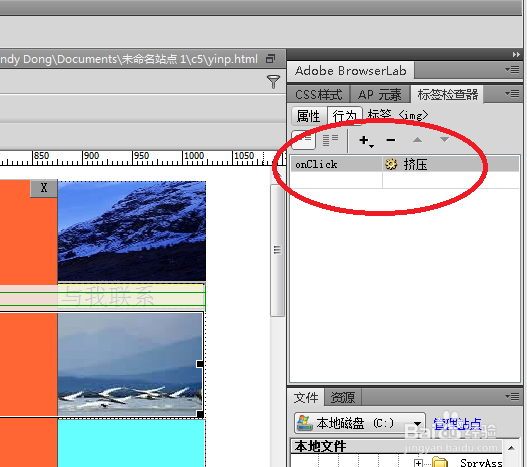527x467 pixels.
Task: Open the Files panel options menu
Action: [x=513, y=397]
